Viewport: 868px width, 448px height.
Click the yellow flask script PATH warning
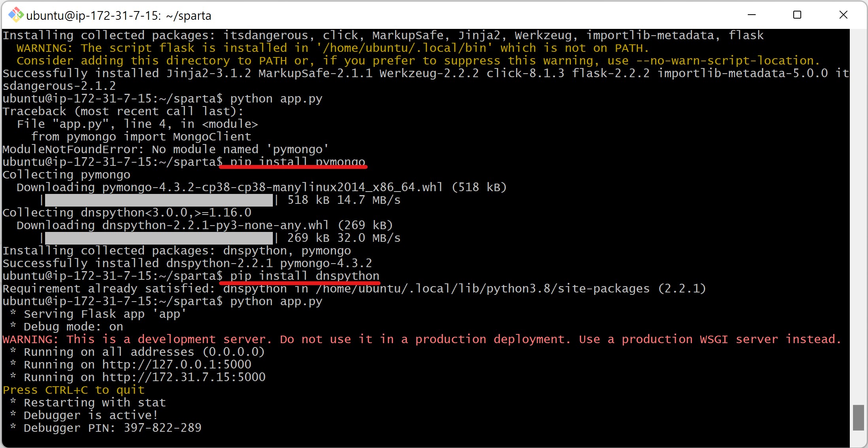click(x=332, y=48)
